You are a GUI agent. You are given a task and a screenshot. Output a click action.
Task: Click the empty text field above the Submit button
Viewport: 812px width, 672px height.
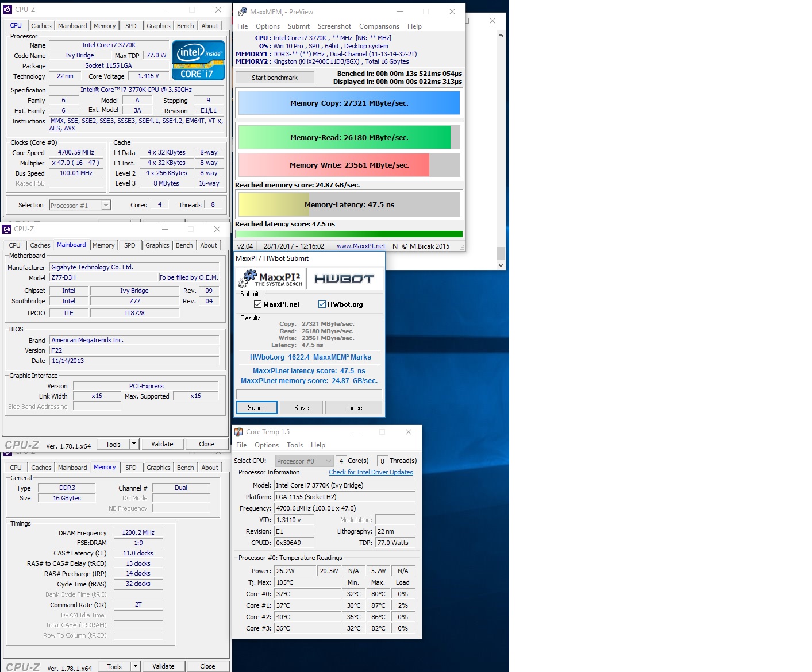coord(309,394)
